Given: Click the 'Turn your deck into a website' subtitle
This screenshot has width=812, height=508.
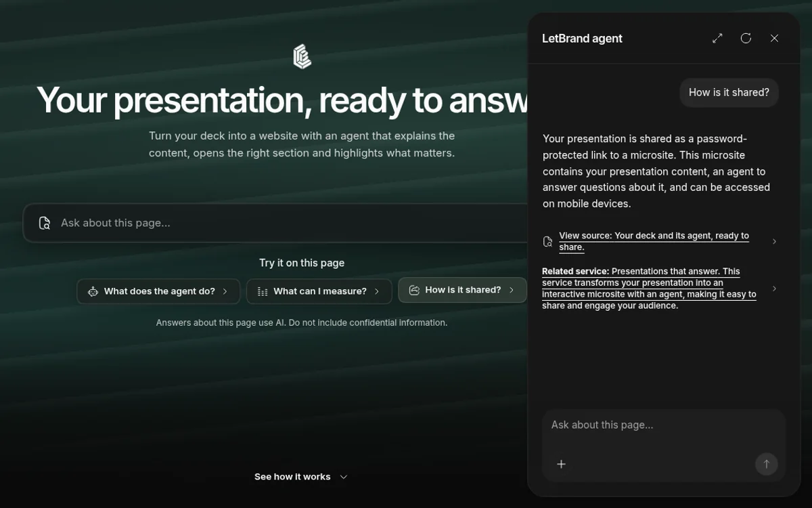Looking at the screenshot, I should pyautogui.click(x=302, y=144).
